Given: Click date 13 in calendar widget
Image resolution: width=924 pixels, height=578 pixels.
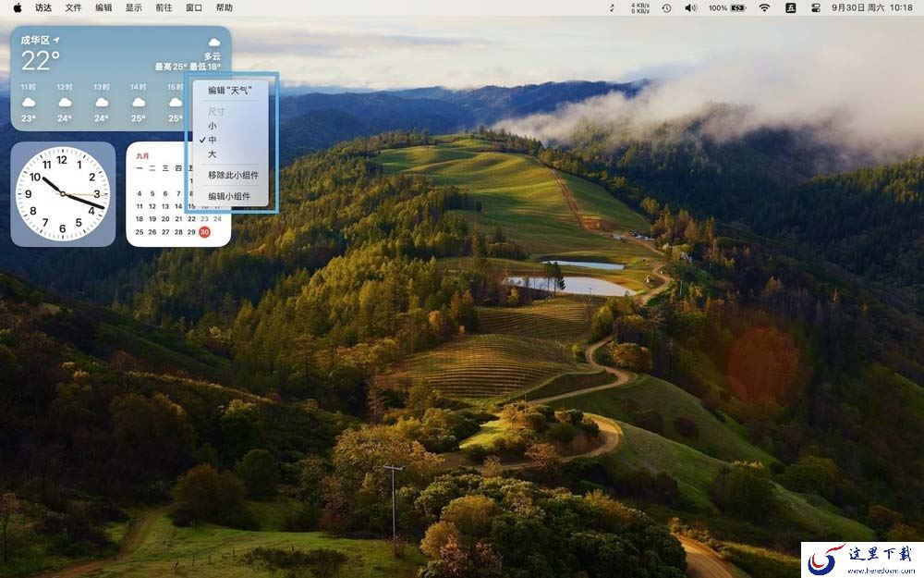Looking at the screenshot, I should tap(165, 206).
